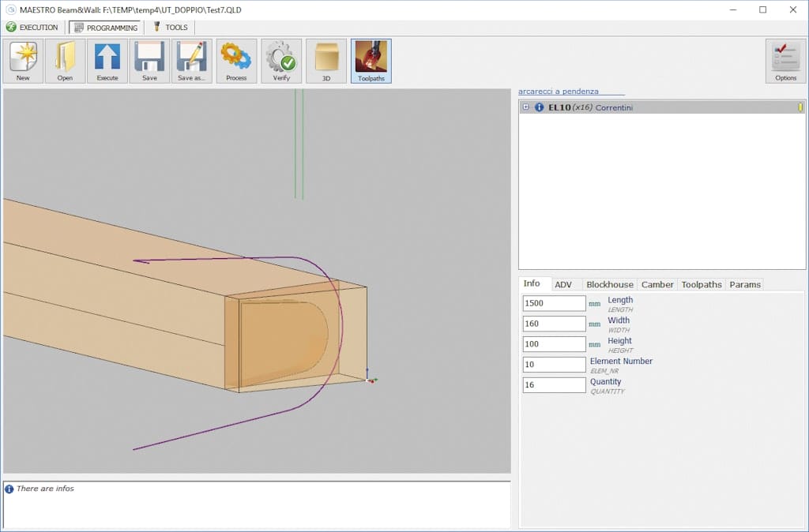Open a file with the Open icon
The height and width of the screenshot is (532, 809).
point(65,61)
